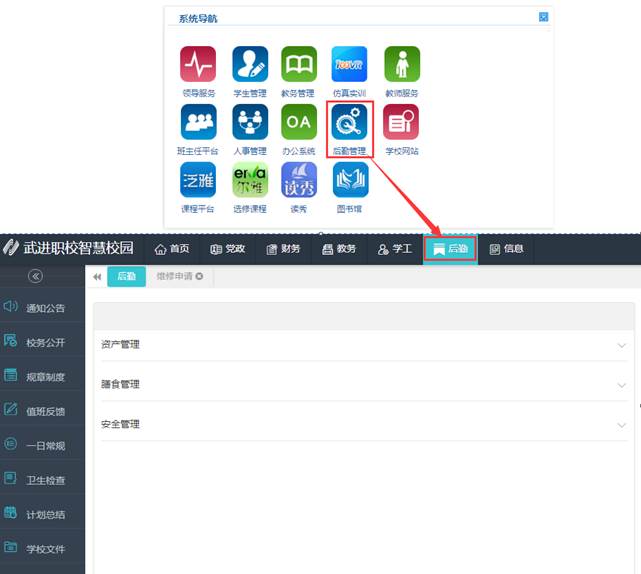Close the 系统导航 panel
Image resolution: width=641 pixels, height=574 pixels.
pos(543,17)
